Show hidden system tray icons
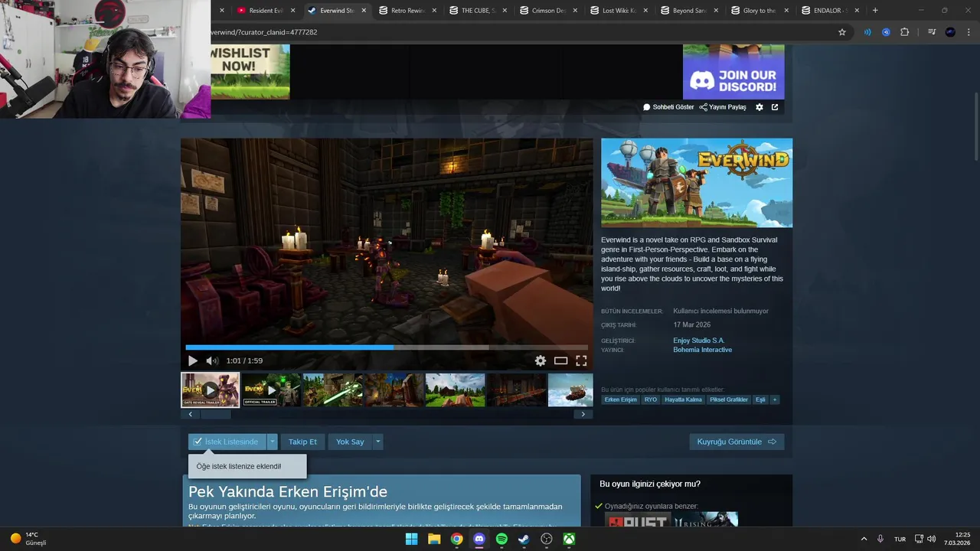980x551 pixels. 864,539
